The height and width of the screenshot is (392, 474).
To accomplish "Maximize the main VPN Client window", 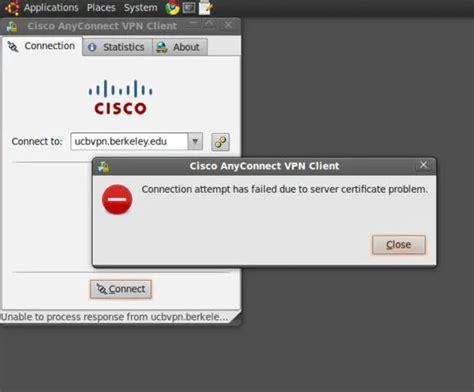I will (209, 25).
